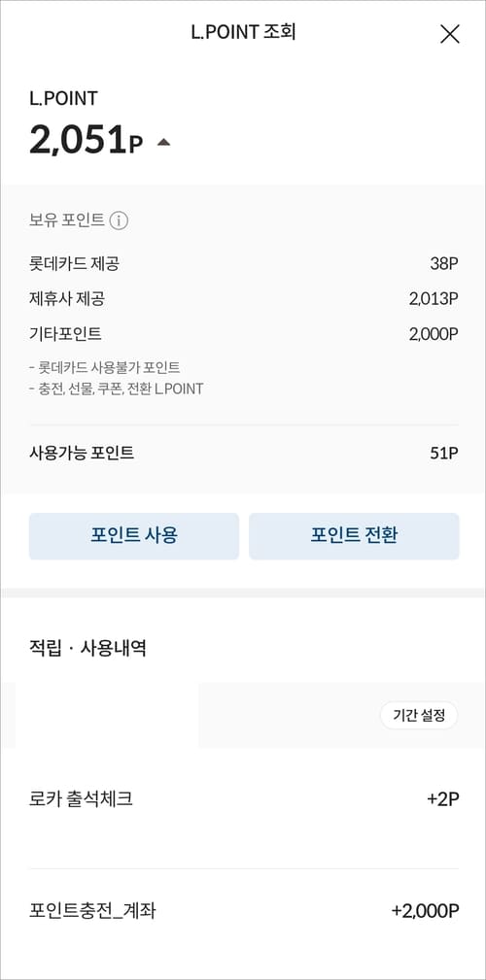Tap the +2,000P charged amount

pyautogui.click(x=426, y=911)
